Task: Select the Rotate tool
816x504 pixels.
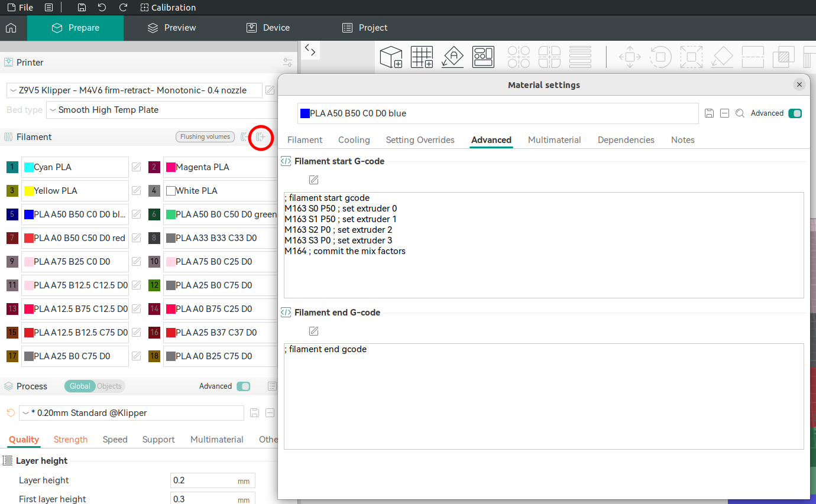Action: pyautogui.click(x=660, y=57)
